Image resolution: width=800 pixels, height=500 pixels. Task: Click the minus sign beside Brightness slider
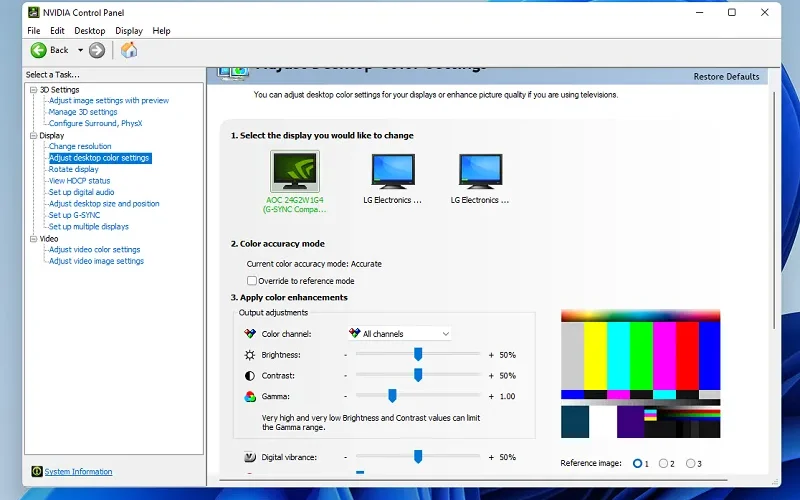click(x=345, y=355)
